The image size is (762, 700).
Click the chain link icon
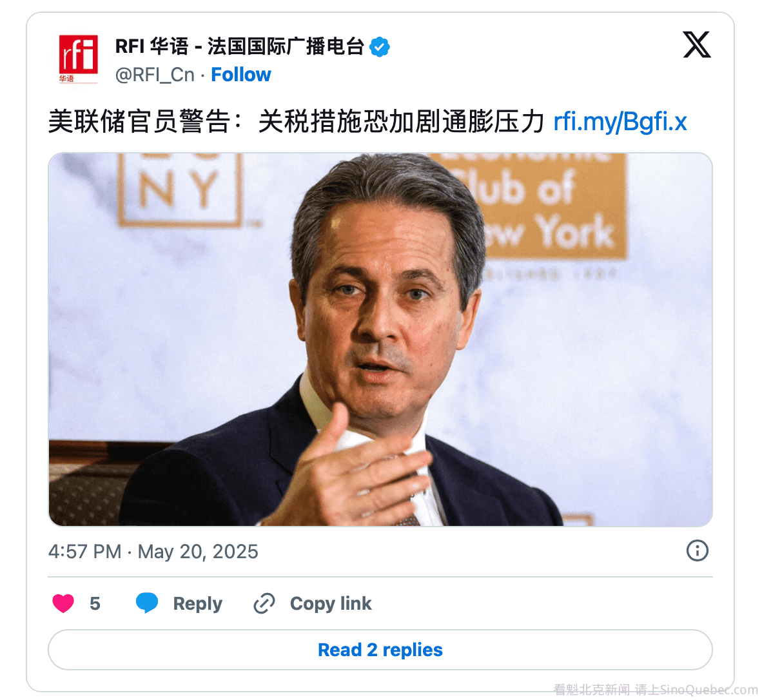pyautogui.click(x=264, y=603)
